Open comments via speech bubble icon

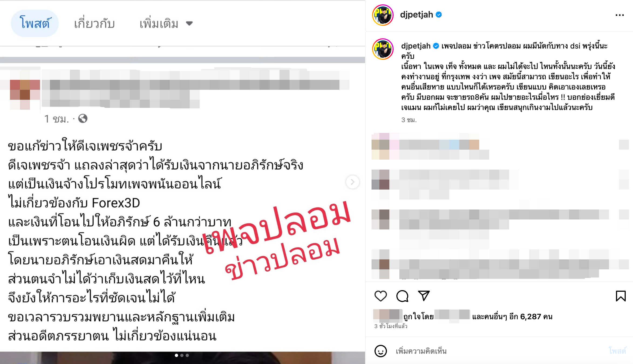point(402,296)
